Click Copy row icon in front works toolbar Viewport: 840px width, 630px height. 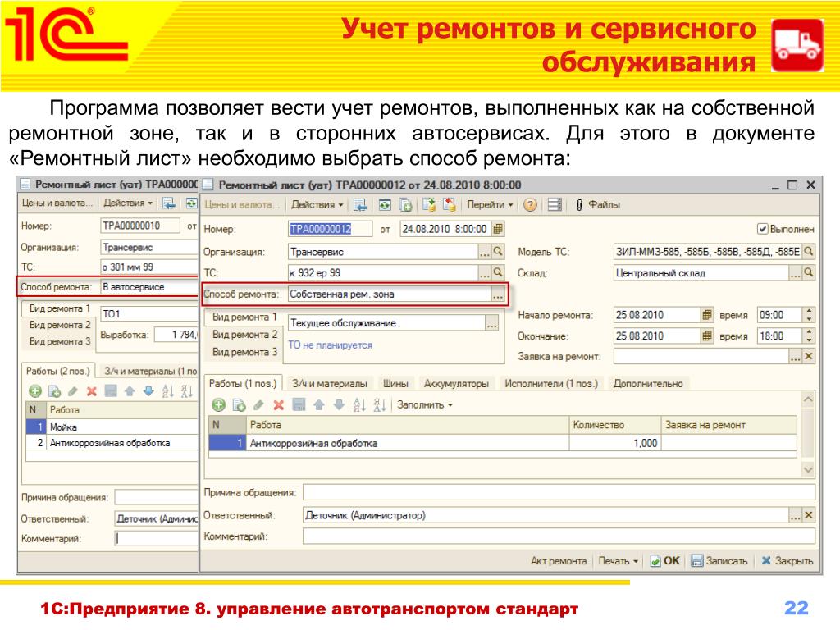[x=239, y=405]
